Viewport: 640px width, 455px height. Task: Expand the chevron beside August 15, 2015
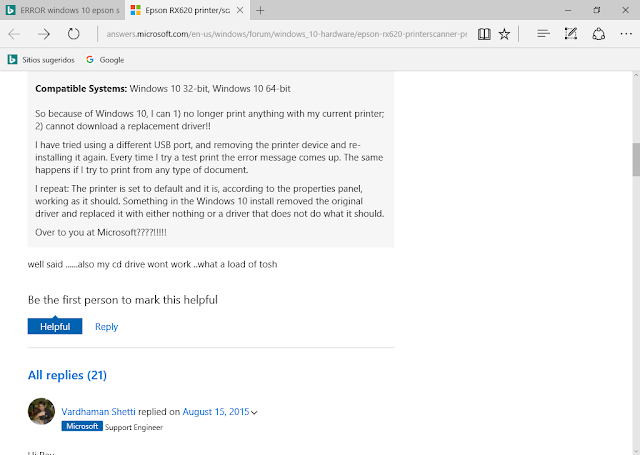(x=254, y=413)
